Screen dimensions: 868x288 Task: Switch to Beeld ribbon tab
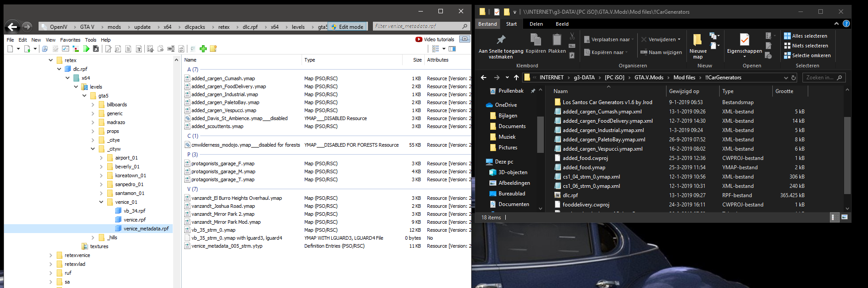coord(562,24)
